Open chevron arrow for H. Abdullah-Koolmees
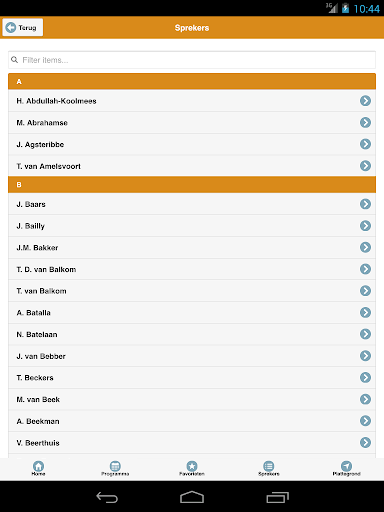384x512 pixels. [x=365, y=101]
